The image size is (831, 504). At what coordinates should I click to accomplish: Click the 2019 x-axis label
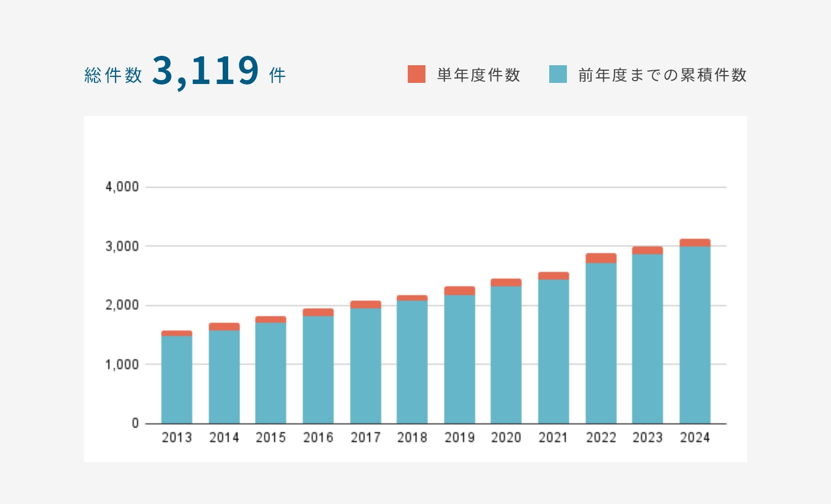point(460,438)
